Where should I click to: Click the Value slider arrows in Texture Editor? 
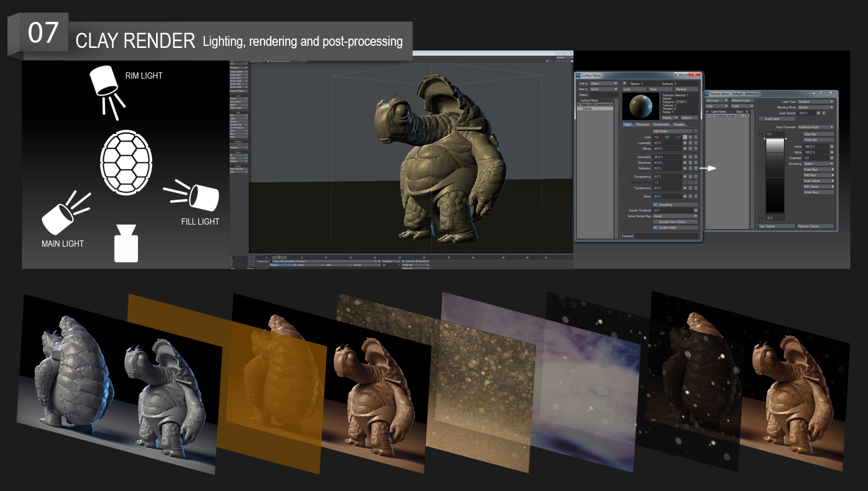(832, 146)
